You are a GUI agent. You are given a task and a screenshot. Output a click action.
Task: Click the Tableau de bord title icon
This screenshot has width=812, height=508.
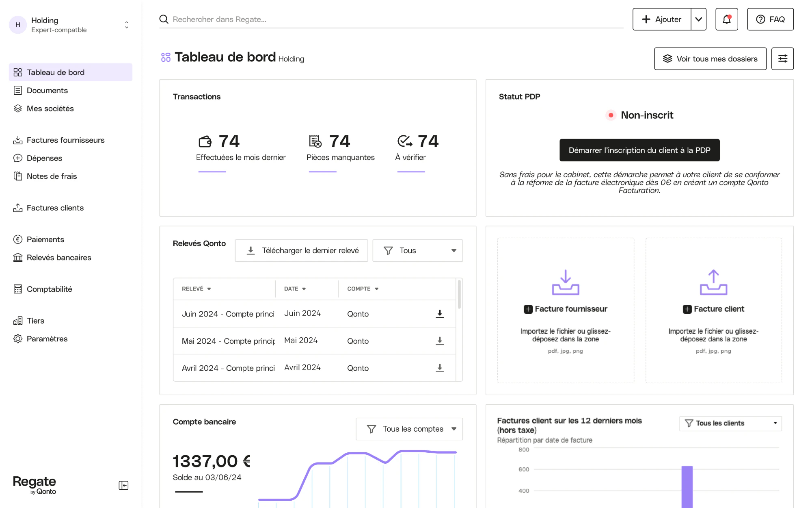click(x=166, y=57)
